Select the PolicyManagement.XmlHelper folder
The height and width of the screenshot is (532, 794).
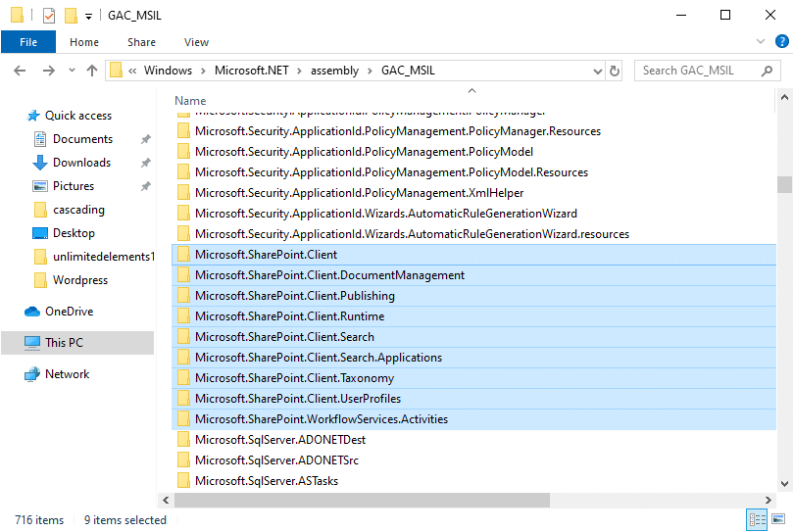[x=359, y=193]
